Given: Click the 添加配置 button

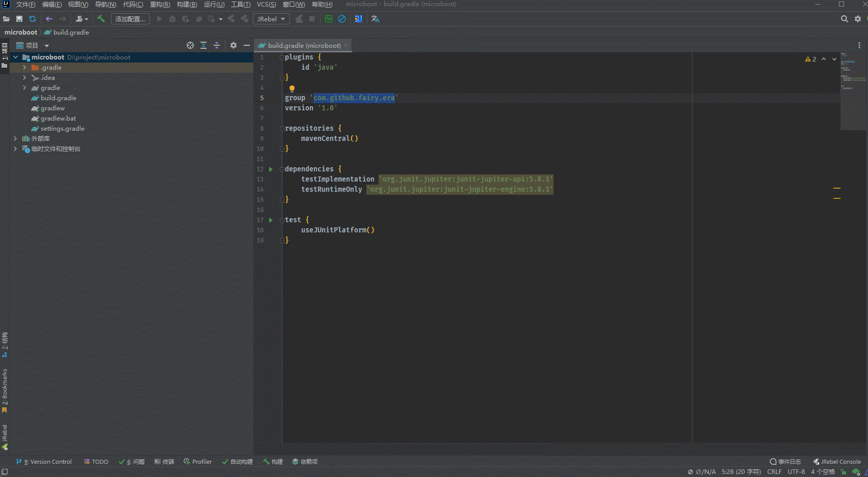Looking at the screenshot, I should (130, 19).
